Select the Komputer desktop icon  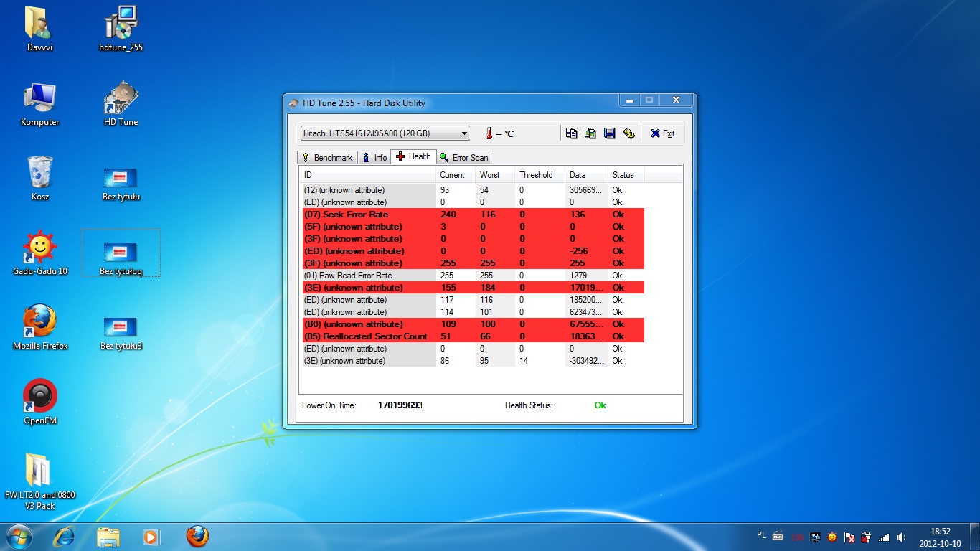coord(40,104)
